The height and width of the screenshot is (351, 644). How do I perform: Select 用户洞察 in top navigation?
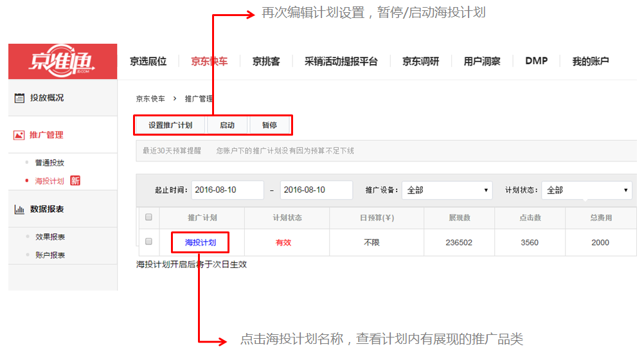tap(482, 62)
